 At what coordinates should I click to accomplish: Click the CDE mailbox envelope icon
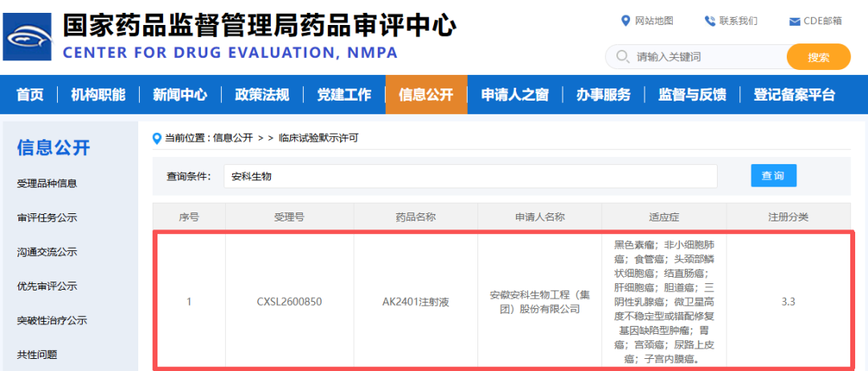click(x=794, y=22)
